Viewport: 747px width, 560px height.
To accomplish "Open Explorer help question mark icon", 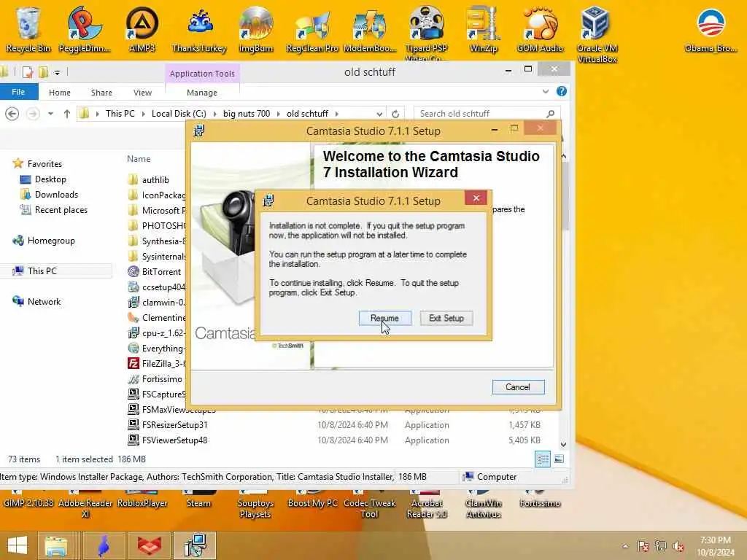I will click(x=562, y=91).
